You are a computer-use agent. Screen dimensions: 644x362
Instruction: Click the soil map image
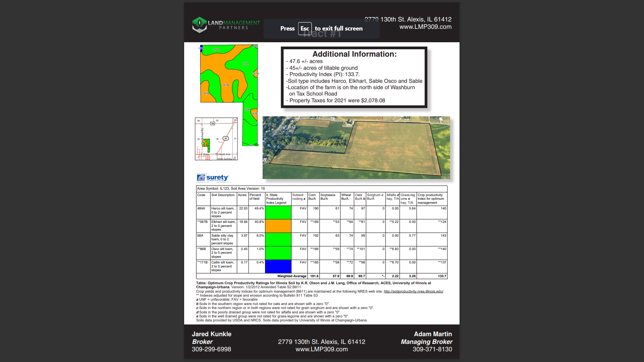[x=229, y=96]
